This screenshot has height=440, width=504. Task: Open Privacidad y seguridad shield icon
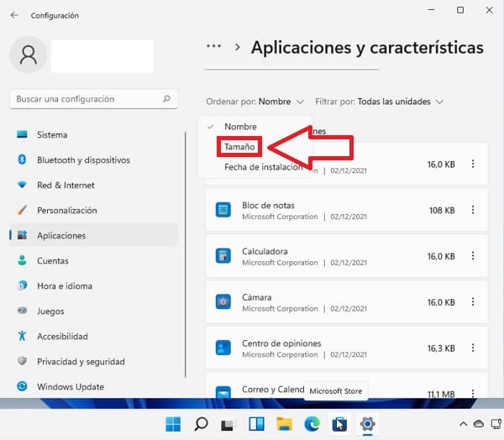pos(22,361)
